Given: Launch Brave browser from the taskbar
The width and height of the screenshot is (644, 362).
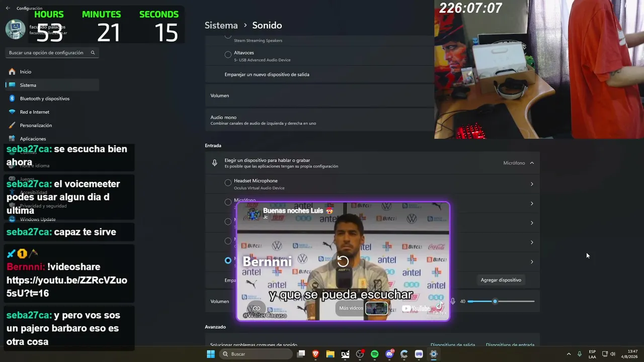Looking at the screenshot, I should [x=315, y=354].
